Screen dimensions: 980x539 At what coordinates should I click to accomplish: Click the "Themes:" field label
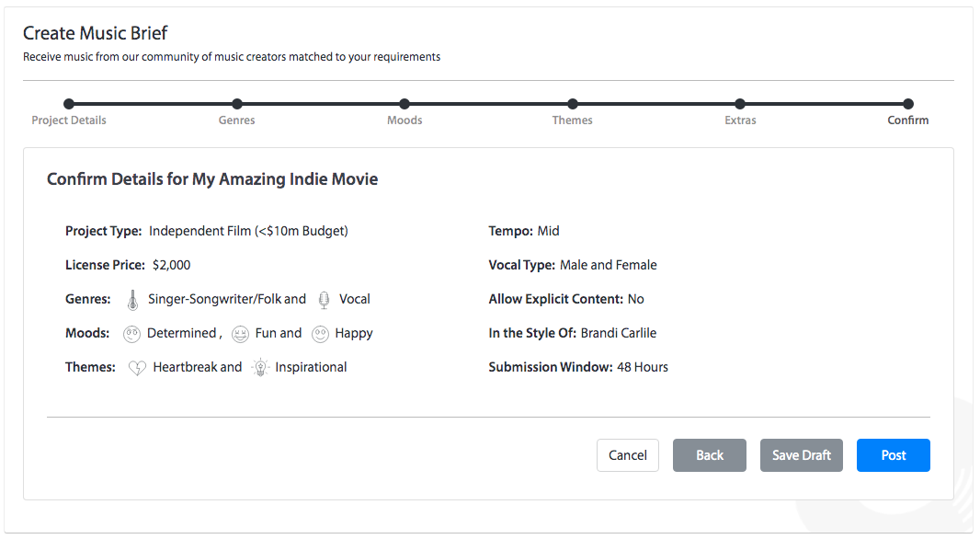click(x=91, y=367)
